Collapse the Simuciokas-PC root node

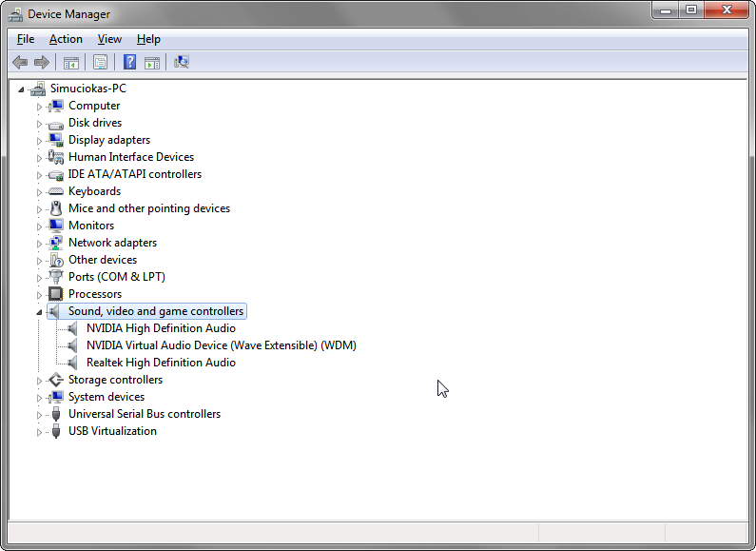(21, 89)
